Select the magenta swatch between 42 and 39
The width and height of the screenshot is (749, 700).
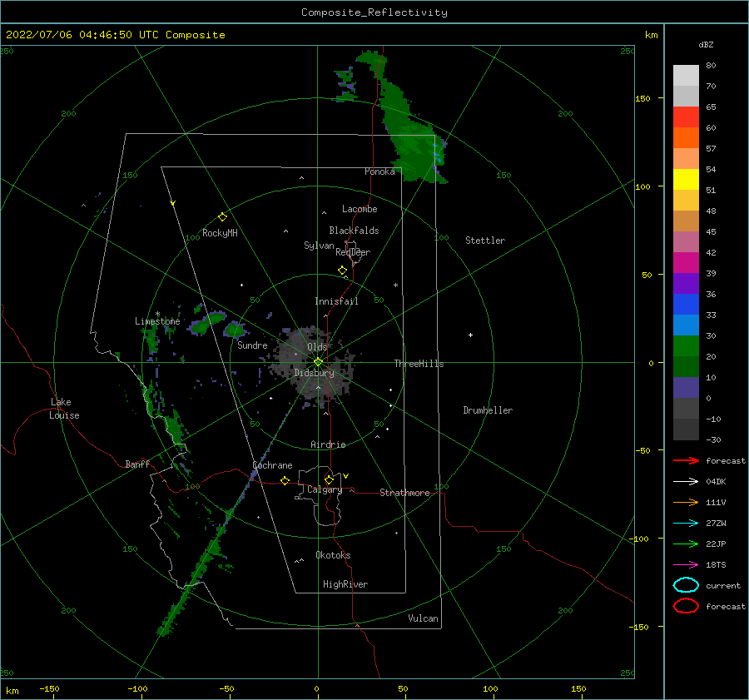[686, 262]
